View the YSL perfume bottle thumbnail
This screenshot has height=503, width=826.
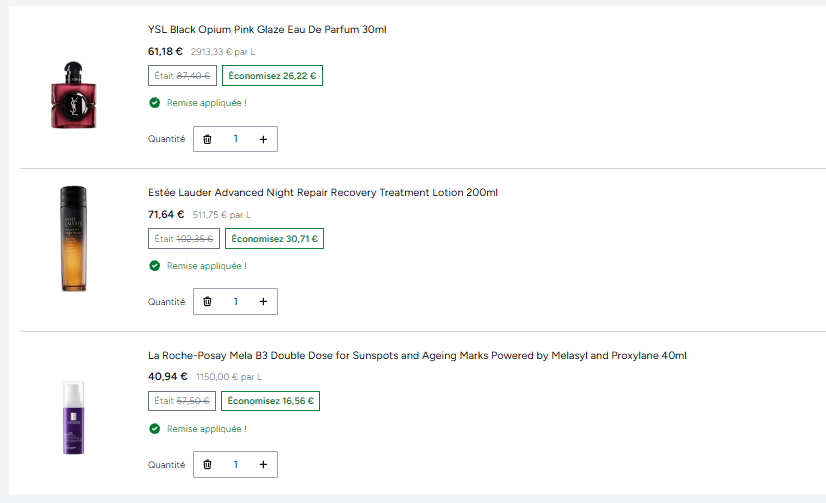[x=74, y=95]
